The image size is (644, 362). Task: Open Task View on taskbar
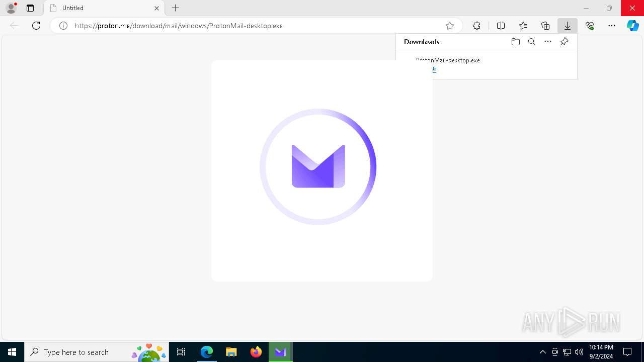[181, 352]
